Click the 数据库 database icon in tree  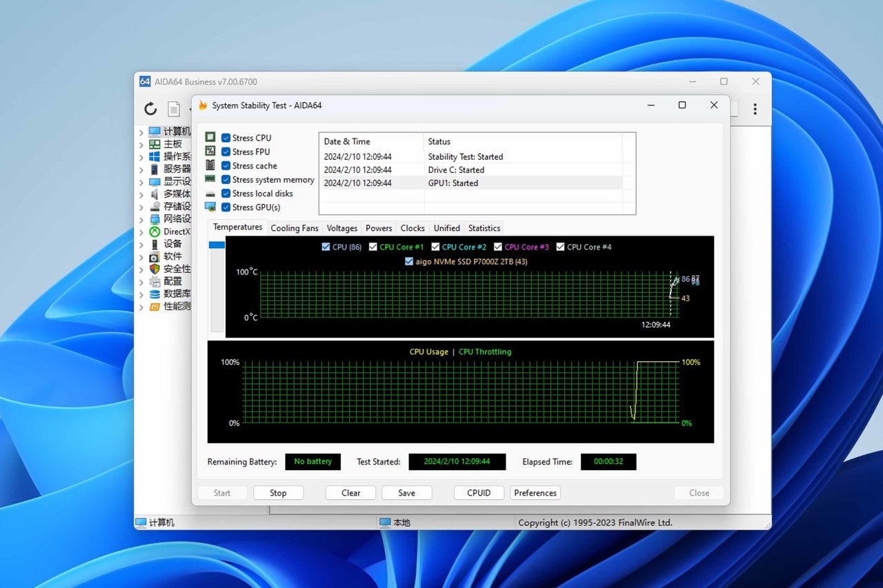(155, 294)
